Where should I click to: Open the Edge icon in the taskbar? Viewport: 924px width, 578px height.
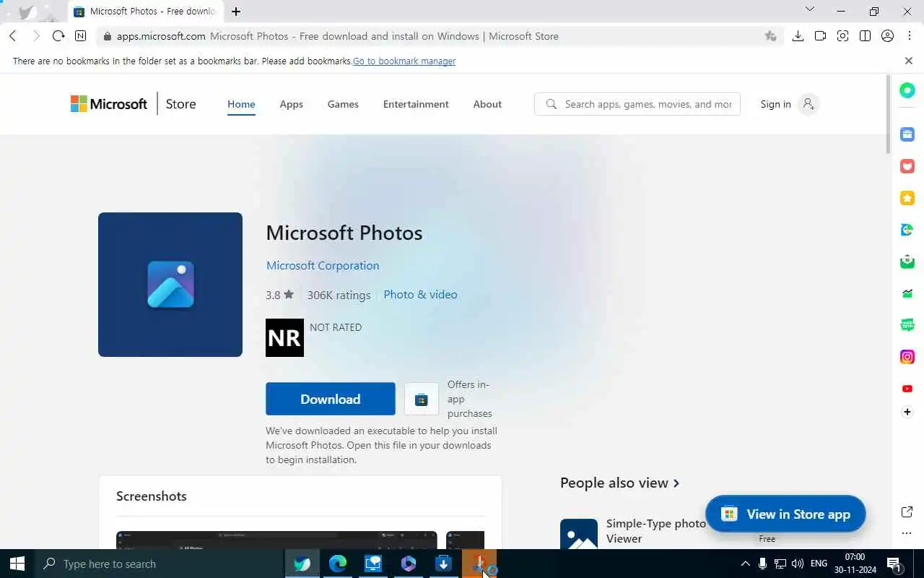[337, 564]
